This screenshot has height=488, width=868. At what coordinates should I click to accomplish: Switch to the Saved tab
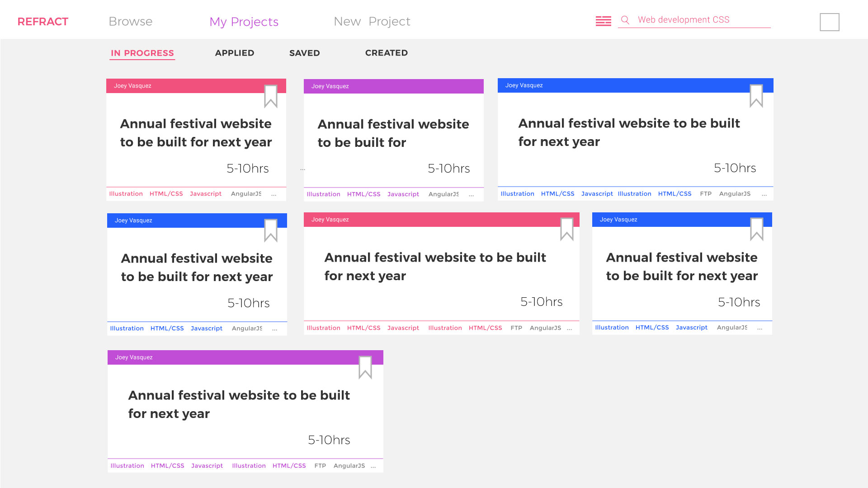tap(304, 53)
